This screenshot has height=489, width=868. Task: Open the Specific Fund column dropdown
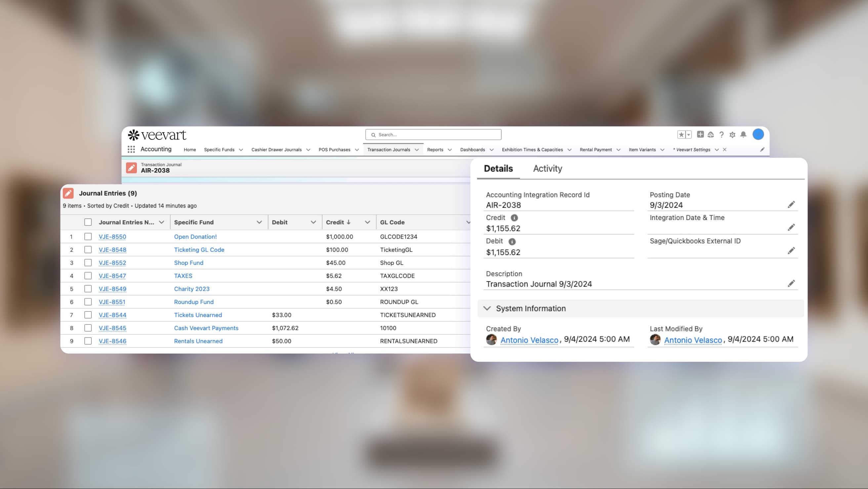pyautogui.click(x=259, y=222)
